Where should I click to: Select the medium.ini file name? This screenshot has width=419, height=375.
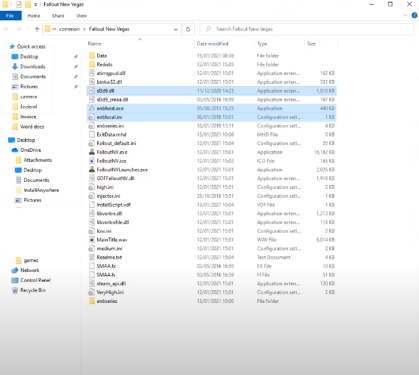click(x=109, y=248)
